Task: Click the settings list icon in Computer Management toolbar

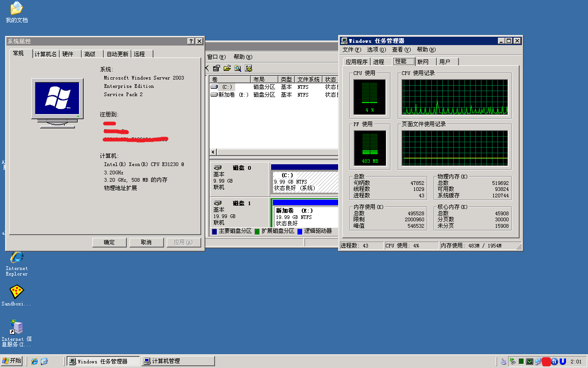Action: (249, 68)
